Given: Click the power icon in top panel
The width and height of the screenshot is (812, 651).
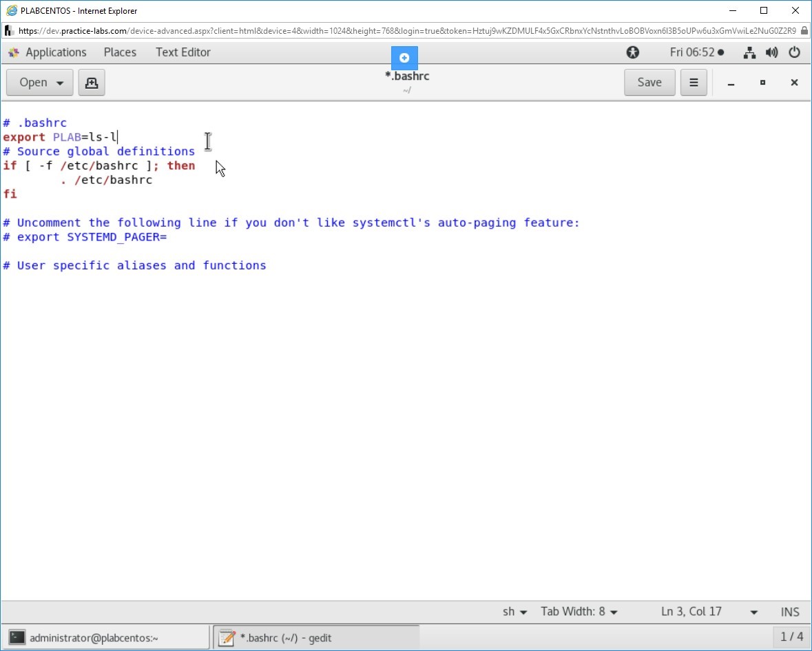Looking at the screenshot, I should point(794,52).
